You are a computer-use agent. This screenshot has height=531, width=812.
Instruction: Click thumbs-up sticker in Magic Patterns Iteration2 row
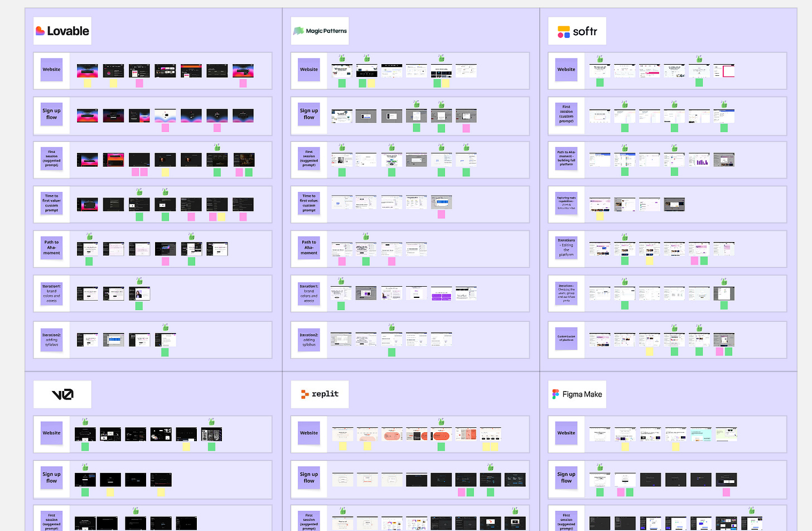click(x=391, y=327)
